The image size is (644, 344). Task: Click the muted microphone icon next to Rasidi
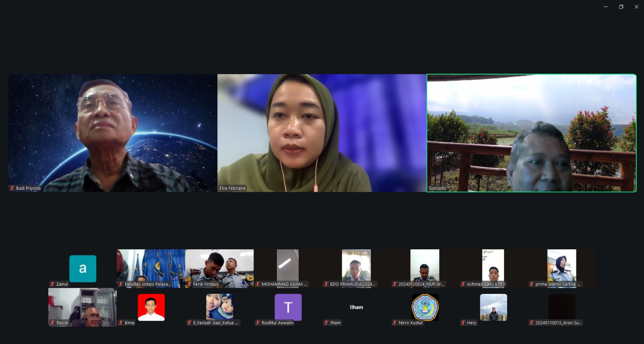[x=52, y=323]
